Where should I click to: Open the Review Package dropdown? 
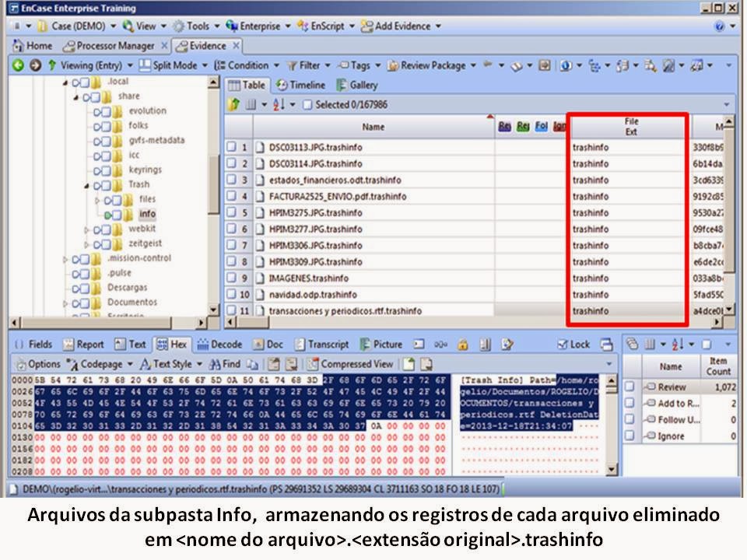pyautogui.click(x=432, y=65)
